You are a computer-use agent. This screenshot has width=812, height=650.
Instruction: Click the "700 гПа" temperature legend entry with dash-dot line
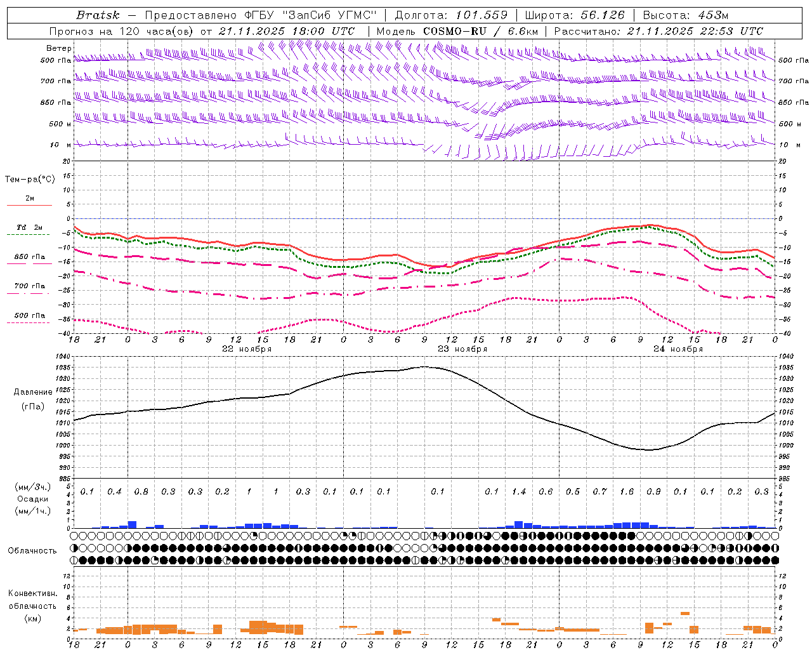(x=30, y=286)
